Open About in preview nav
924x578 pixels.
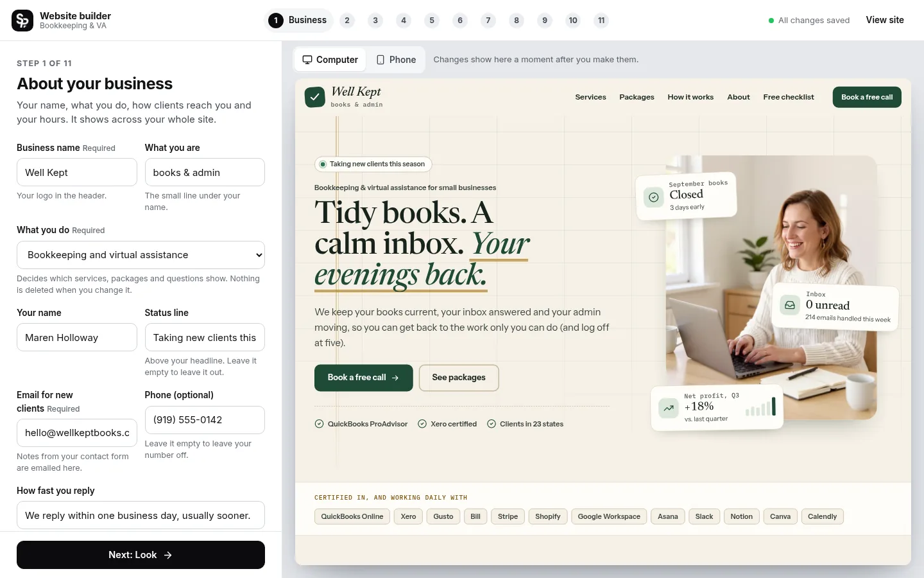[x=739, y=97]
